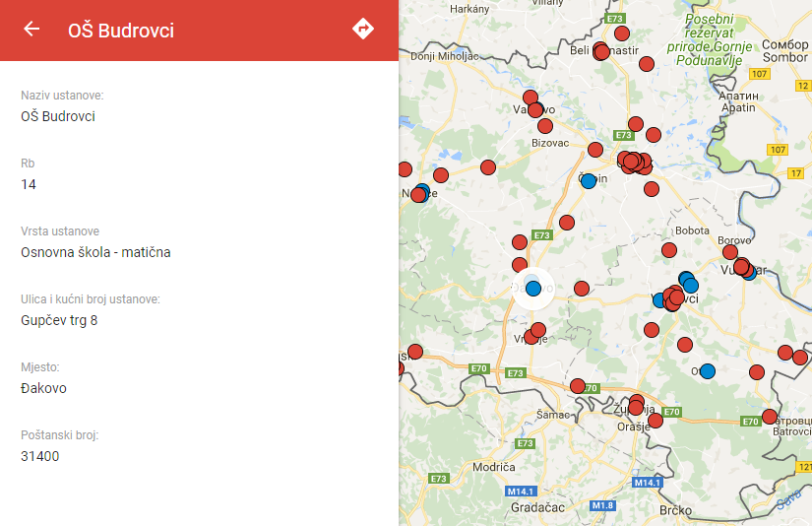Click the Modriča map label
The height and width of the screenshot is (526, 812).
point(494,467)
